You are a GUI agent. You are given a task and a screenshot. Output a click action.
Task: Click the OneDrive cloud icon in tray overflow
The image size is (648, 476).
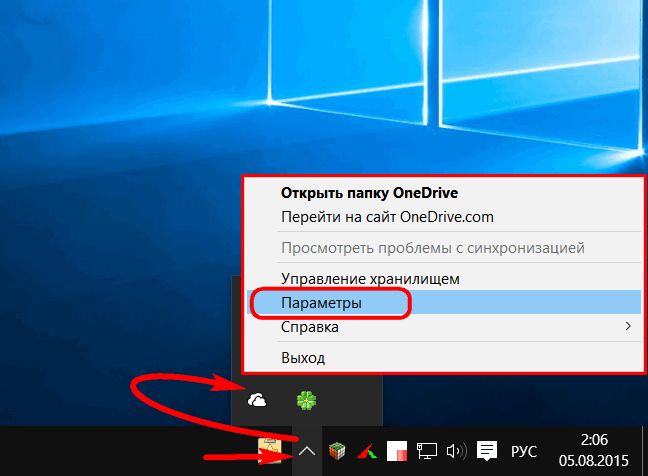pyautogui.click(x=258, y=400)
